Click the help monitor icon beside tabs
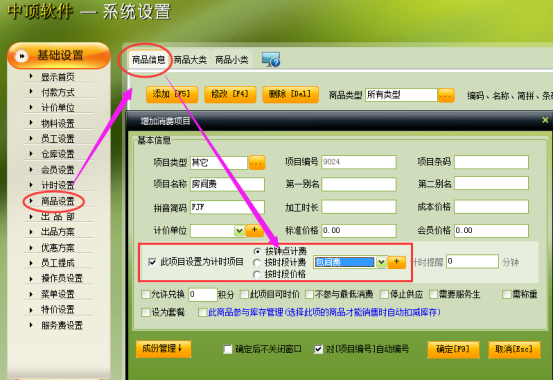Screen dimensions: 553x380 [271, 59]
